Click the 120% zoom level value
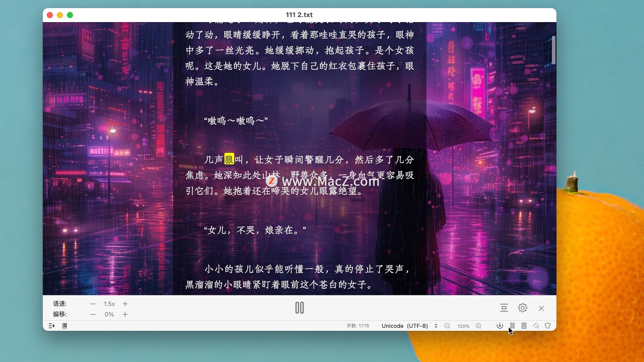Screen dimensions: 644x362 (x=463, y=326)
